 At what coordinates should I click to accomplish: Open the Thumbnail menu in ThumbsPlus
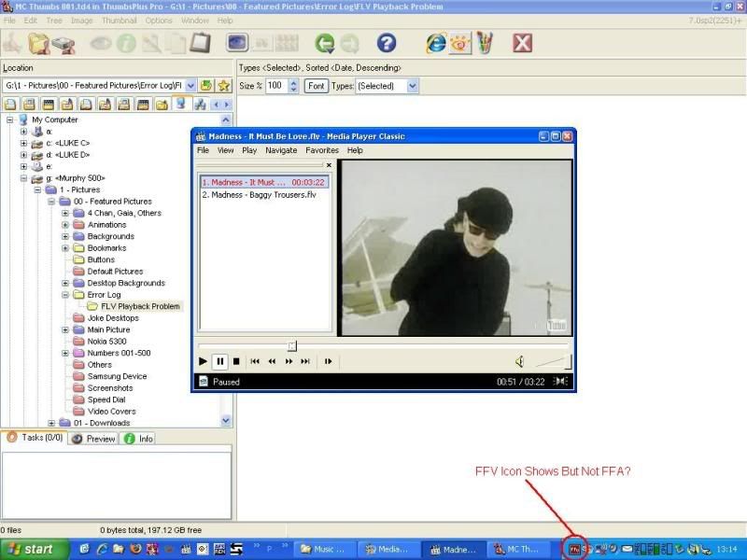tap(120, 21)
